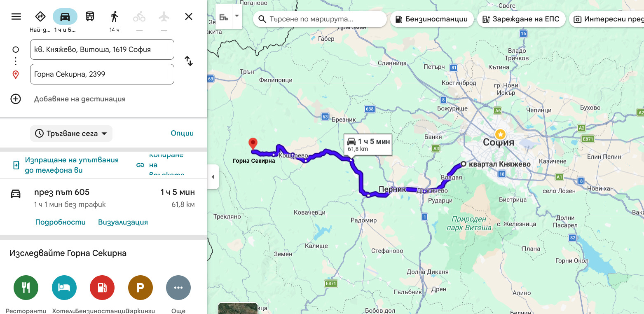The image size is (644, 314).
Task: Filter map by Зареждане на ЕПС chip
Action: click(521, 19)
